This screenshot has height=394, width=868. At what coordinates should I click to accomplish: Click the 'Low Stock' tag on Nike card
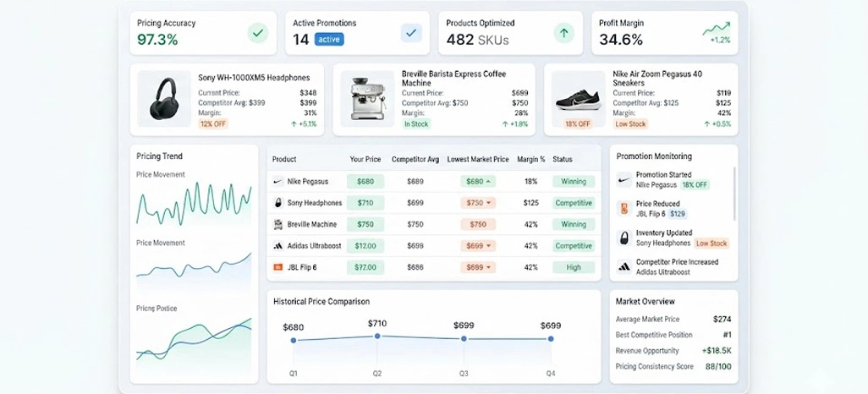pyautogui.click(x=630, y=124)
